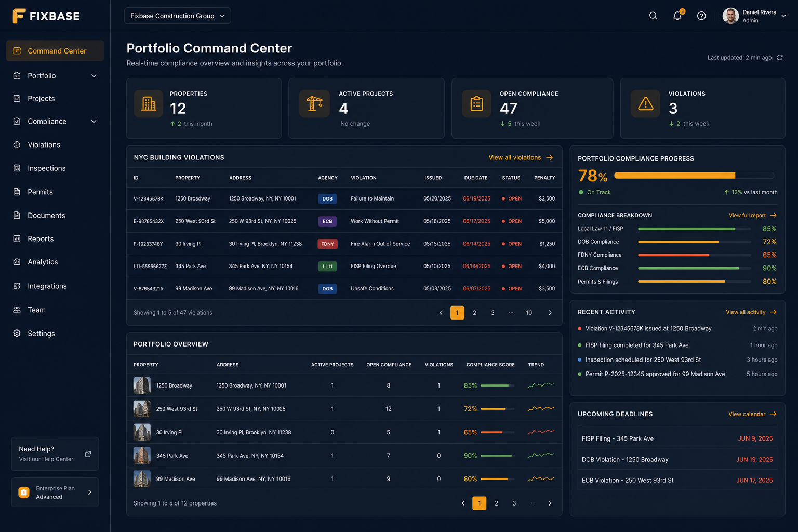Click the Projects sidebar icon
The height and width of the screenshot is (532, 798).
click(x=17, y=98)
